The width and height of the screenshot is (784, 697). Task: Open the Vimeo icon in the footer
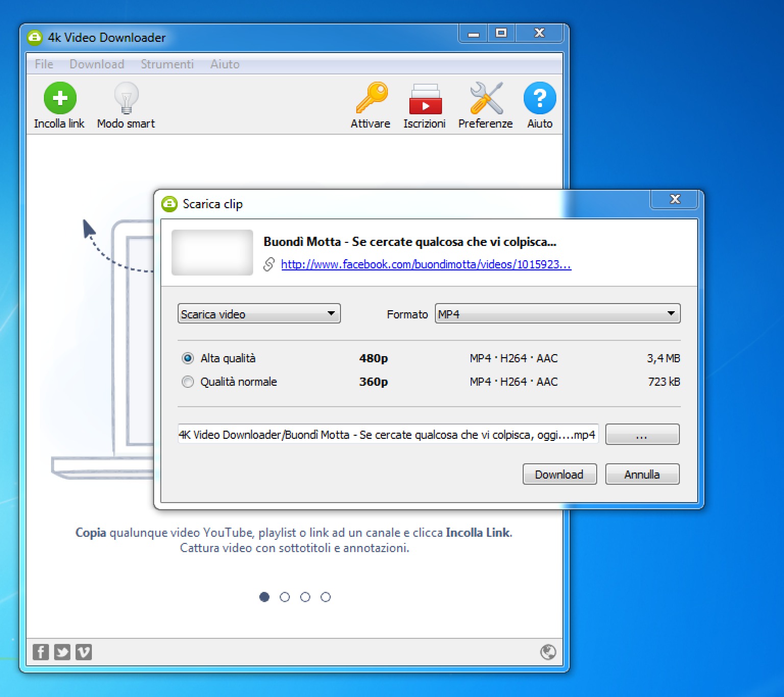point(84,652)
